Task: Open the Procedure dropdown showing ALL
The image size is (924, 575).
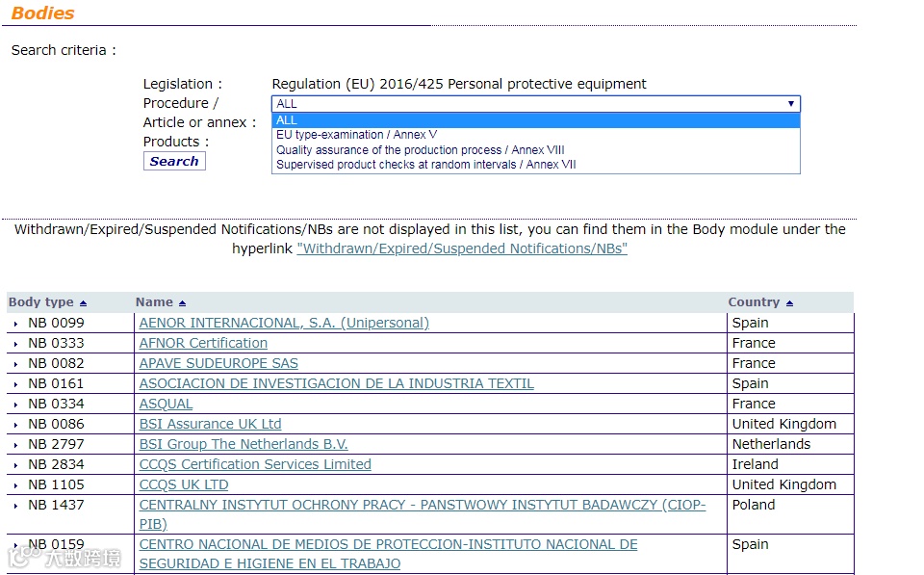Action: (x=536, y=104)
